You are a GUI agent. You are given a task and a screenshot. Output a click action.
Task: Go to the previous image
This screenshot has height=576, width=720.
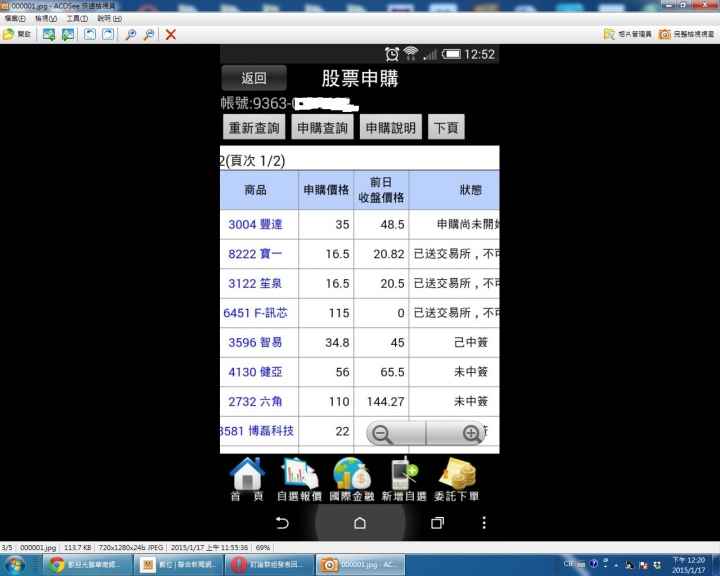[x=49, y=34]
